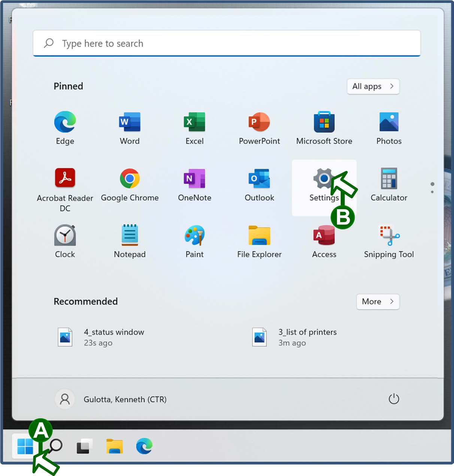Launch Microsoft Access

click(324, 241)
